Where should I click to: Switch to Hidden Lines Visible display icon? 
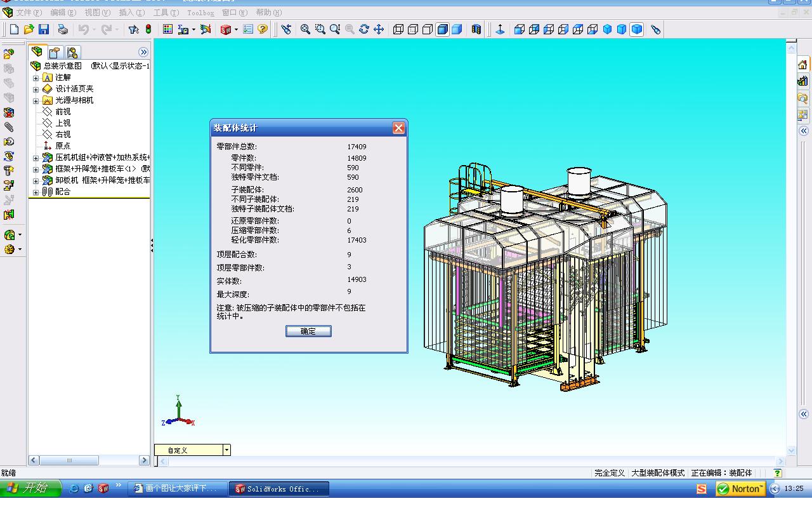tap(413, 29)
